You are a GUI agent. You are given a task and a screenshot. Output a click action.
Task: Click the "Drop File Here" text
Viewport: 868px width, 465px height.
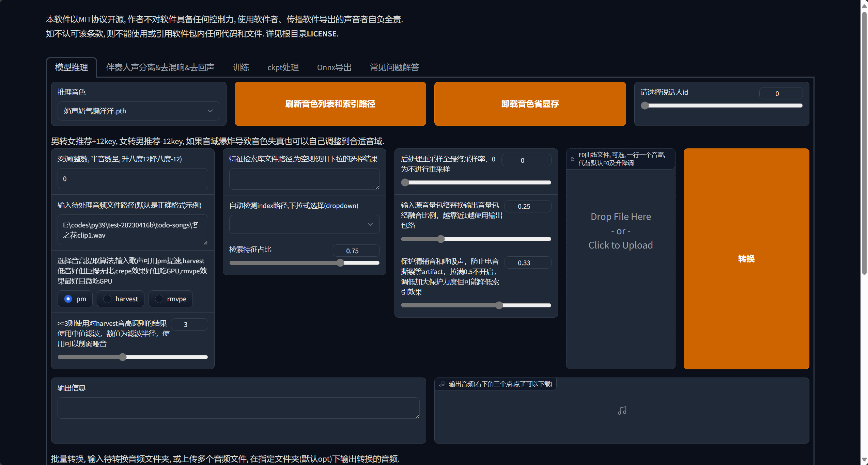(x=621, y=217)
